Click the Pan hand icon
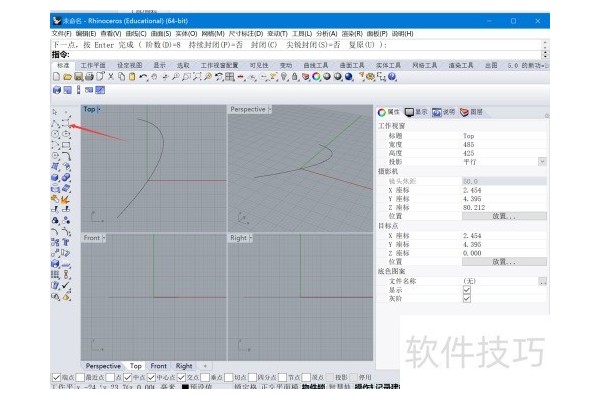This screenshot has height=400, width=600. 154,77
